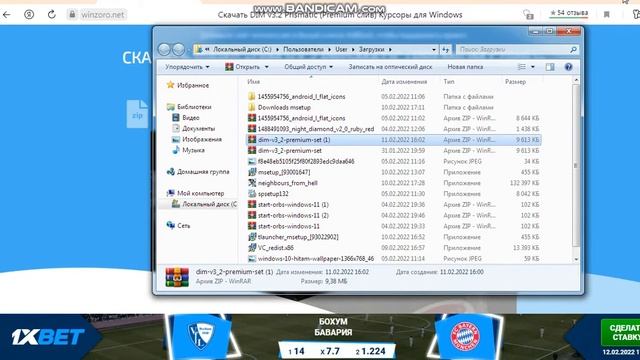
Task: Click the Открыть toolbar button
Action: pyautogui.click(x=242, y=67)
